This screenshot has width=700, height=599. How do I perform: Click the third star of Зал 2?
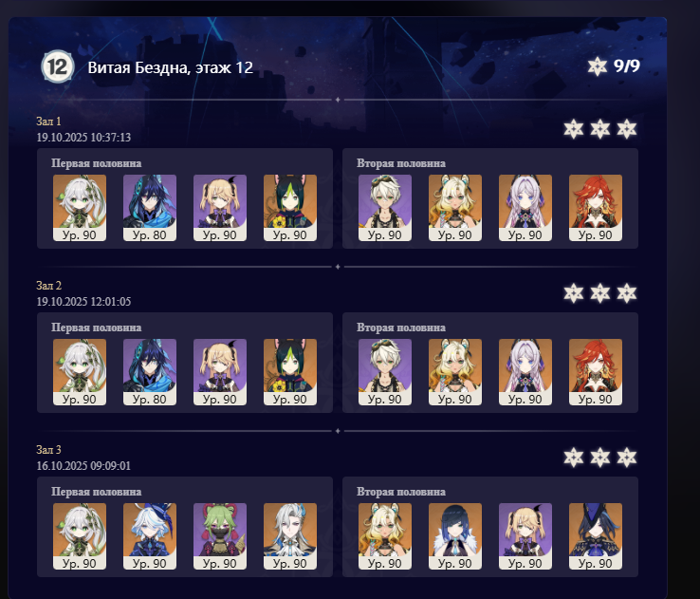[627, 293]
